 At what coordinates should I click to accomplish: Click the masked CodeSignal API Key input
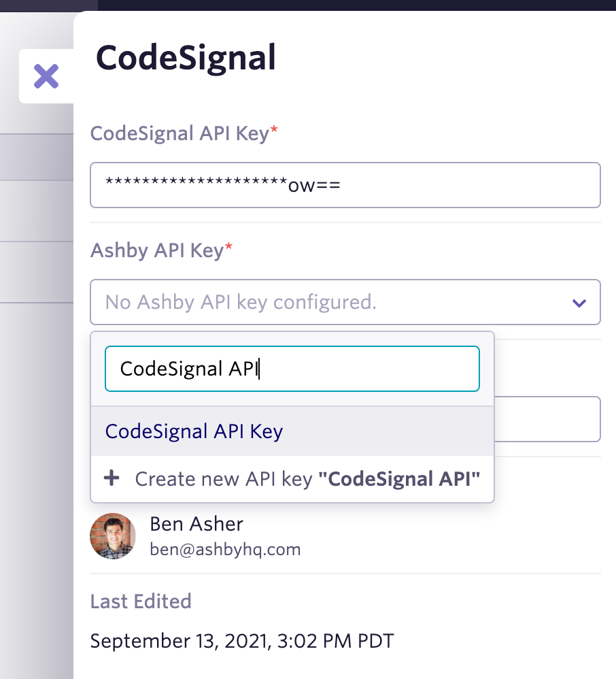point(345,185)
